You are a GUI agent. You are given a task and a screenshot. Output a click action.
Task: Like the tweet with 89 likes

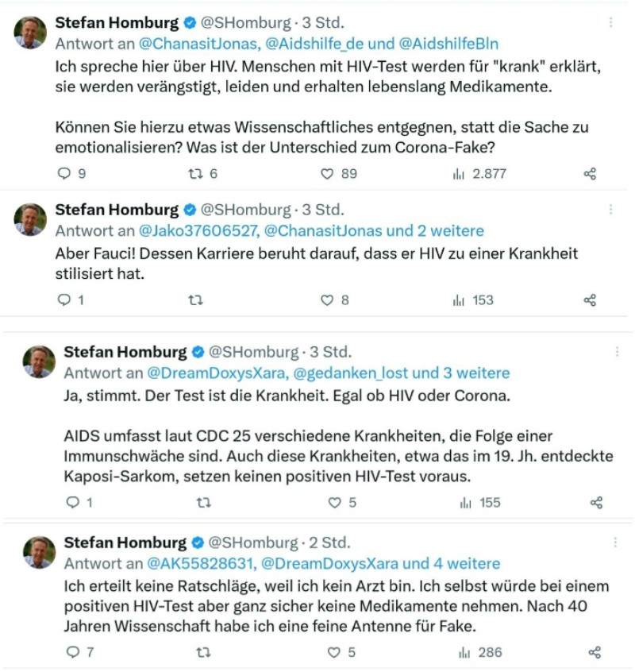(x=325, y=173)
